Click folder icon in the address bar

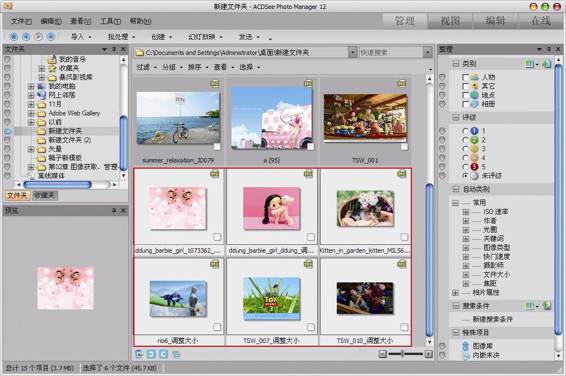tap(139, 53)
